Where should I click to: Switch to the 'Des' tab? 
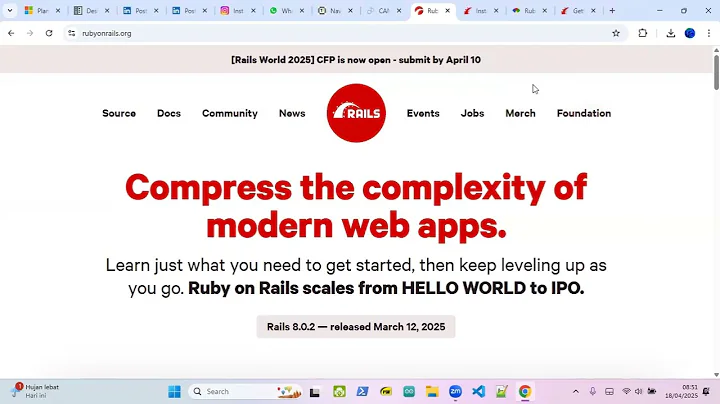coord(91,11)
